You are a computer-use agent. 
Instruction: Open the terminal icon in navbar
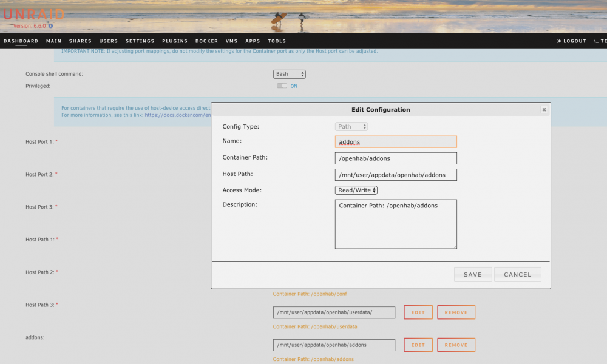click(x=596, y=41)
